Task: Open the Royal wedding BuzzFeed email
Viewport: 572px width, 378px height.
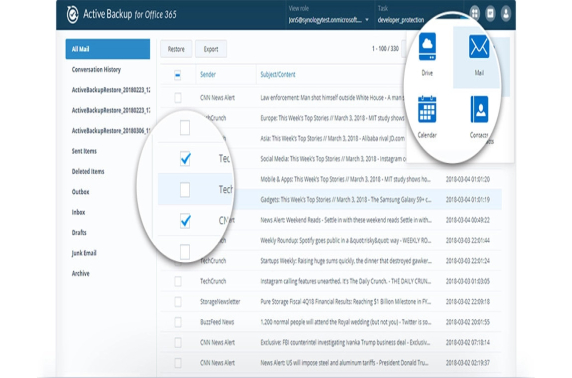Action: pyautogui.click(x=345, y=322)
